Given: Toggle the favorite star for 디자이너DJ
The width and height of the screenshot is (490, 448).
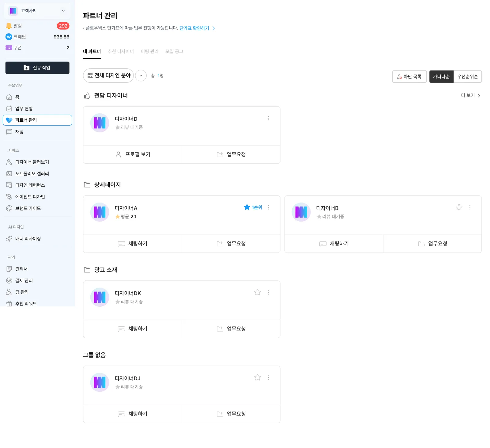Looking at the screenshot, I should [258, 378].
